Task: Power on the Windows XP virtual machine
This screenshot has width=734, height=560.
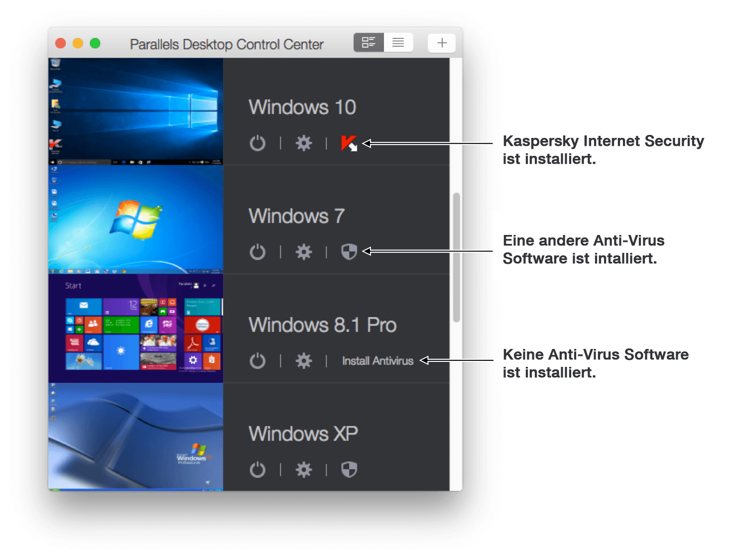Action: tap(258, 469)
